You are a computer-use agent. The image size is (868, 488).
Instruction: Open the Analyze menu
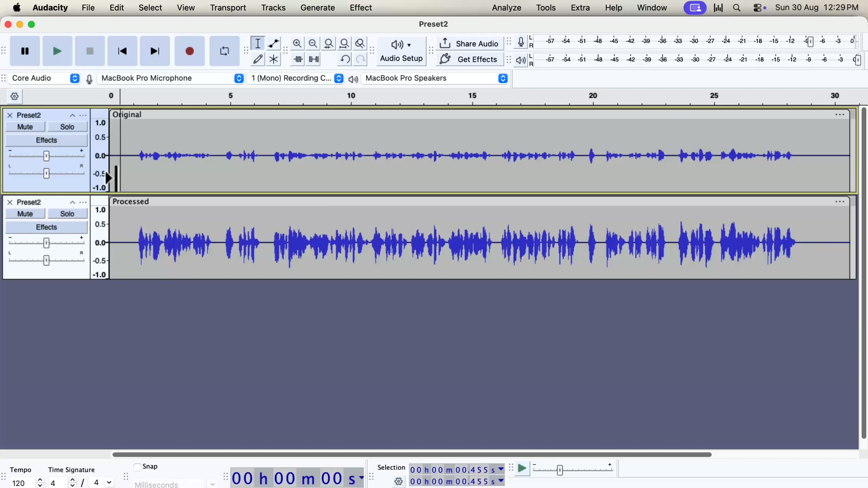506,8
